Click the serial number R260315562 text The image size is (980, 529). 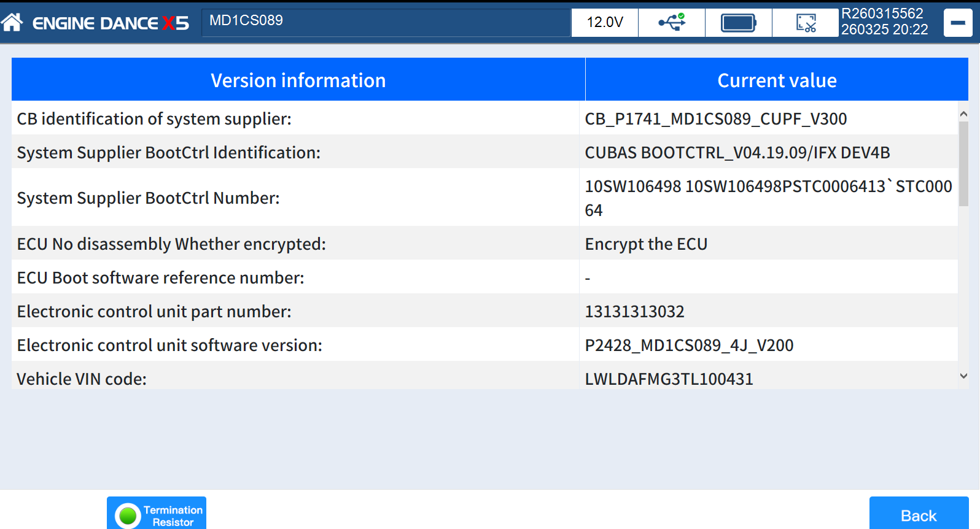coord(882,14)
